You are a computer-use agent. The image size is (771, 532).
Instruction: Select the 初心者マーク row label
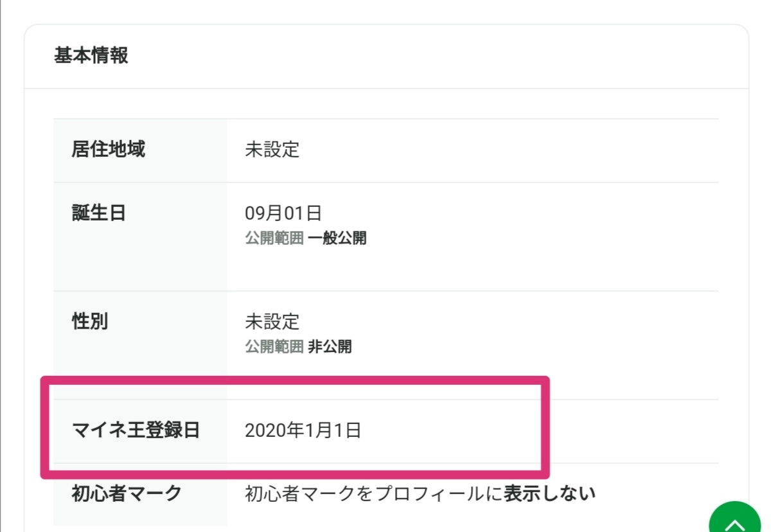point(127,493)
